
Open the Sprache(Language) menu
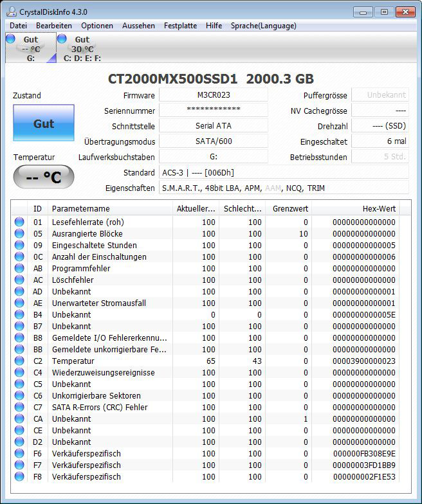(264, 26)
